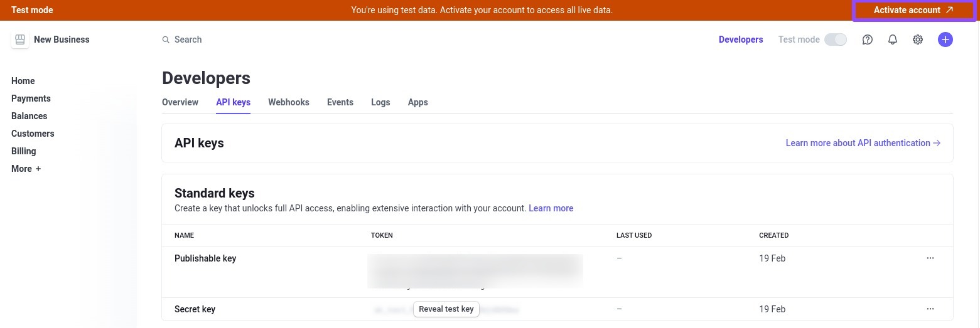Viewport: 980px width, 328px height.
Task: Open the Logs tab
Action: click(x=380, y=102)
